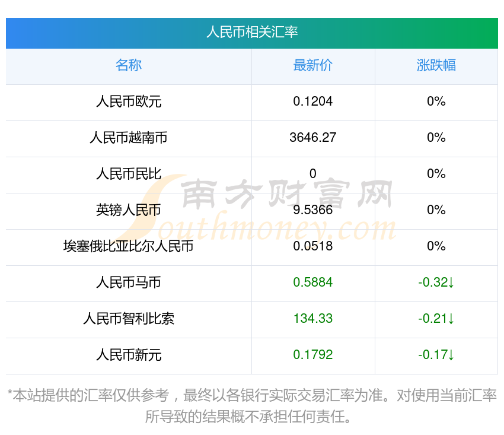Select the 人民币马币 row name
The width and height of the screenshot is (504, 435).
point(129,282)
